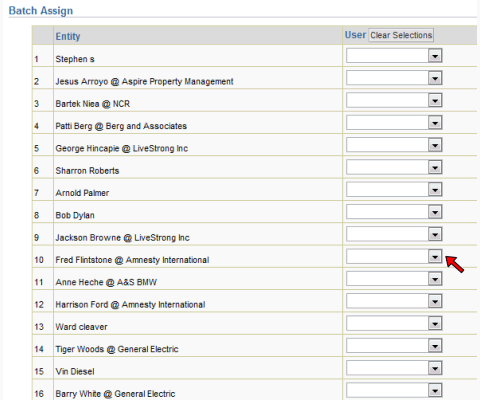This screenshot has width=480, height=400.
Task: Open user dropdown for Bob Dylan
Action: [x=394, y=212]
